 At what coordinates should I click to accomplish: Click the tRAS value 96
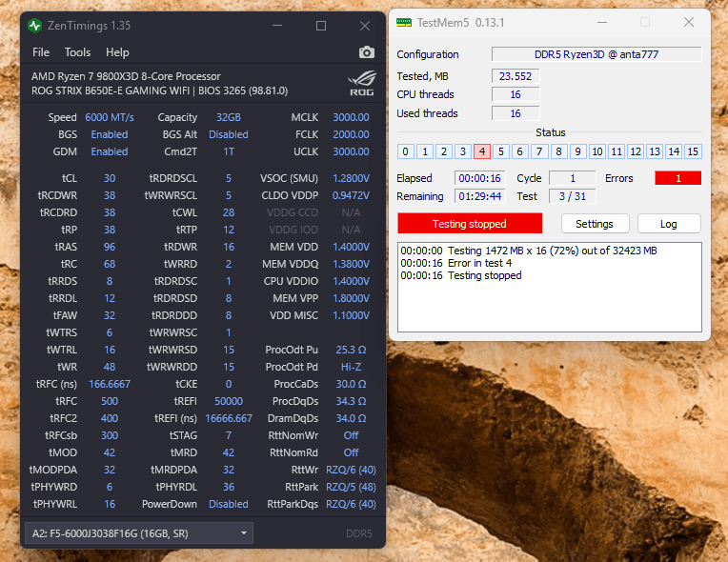click(x=110, y=247)
